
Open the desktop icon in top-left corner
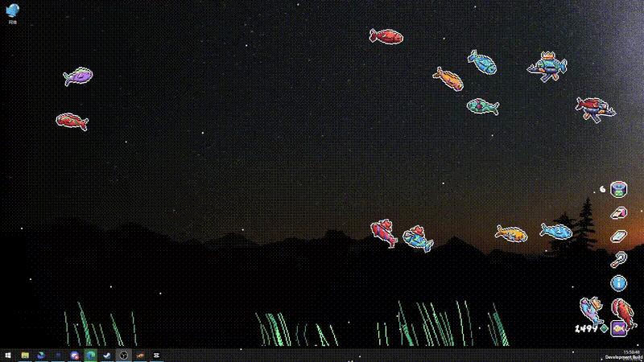[x=12, y=11]
